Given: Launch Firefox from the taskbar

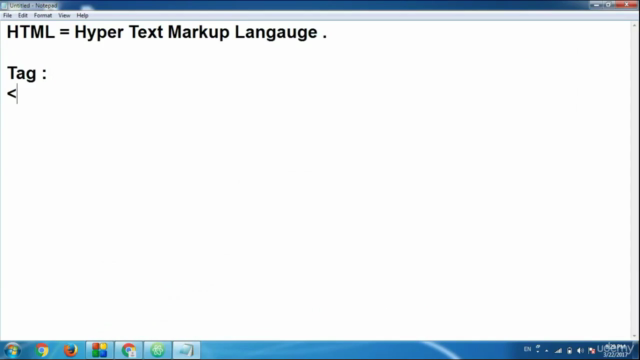Looking at the screenshot, I should coord(71,350).
